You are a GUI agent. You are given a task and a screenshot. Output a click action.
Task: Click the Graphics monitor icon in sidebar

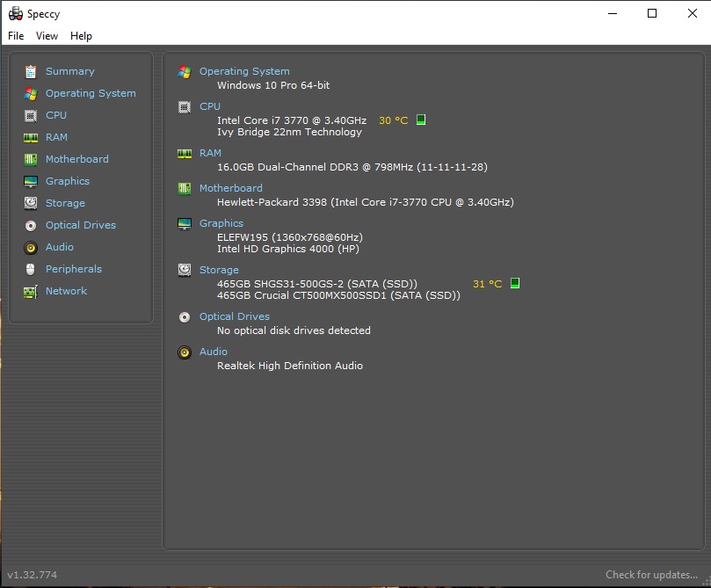31,182
